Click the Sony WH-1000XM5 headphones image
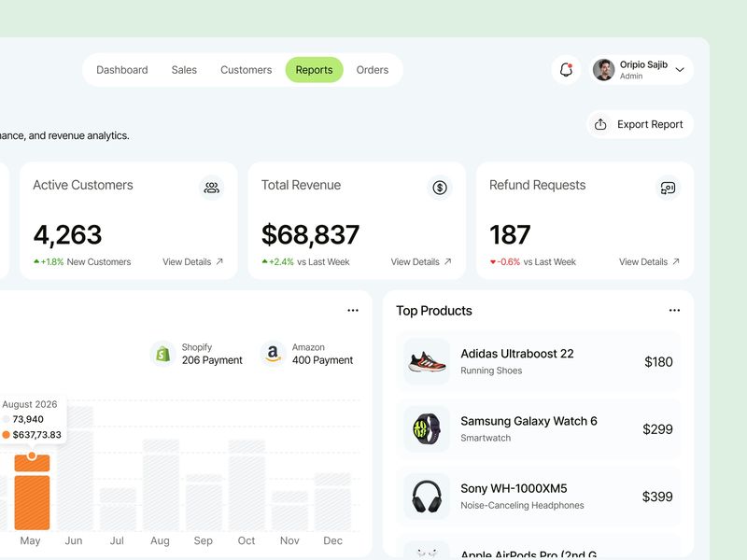The image size is (747, 560). (427, 493)
